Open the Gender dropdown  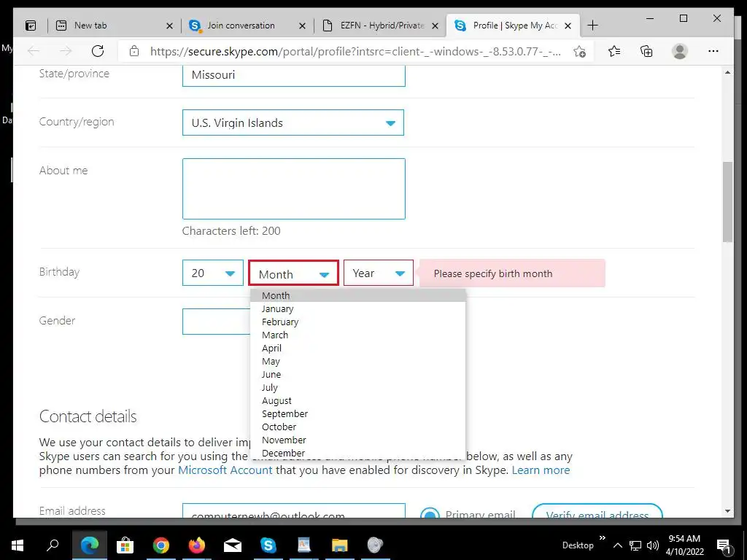tap(216, 322)
